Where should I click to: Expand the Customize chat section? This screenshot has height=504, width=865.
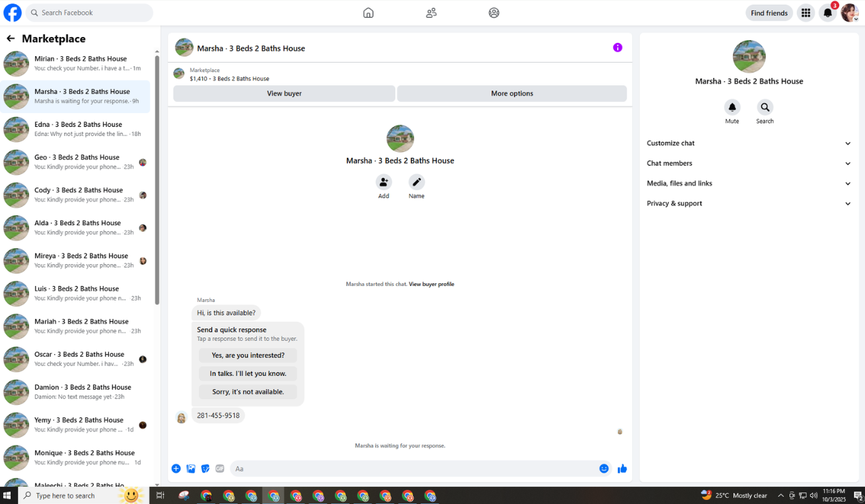click(x=749, y=143)
